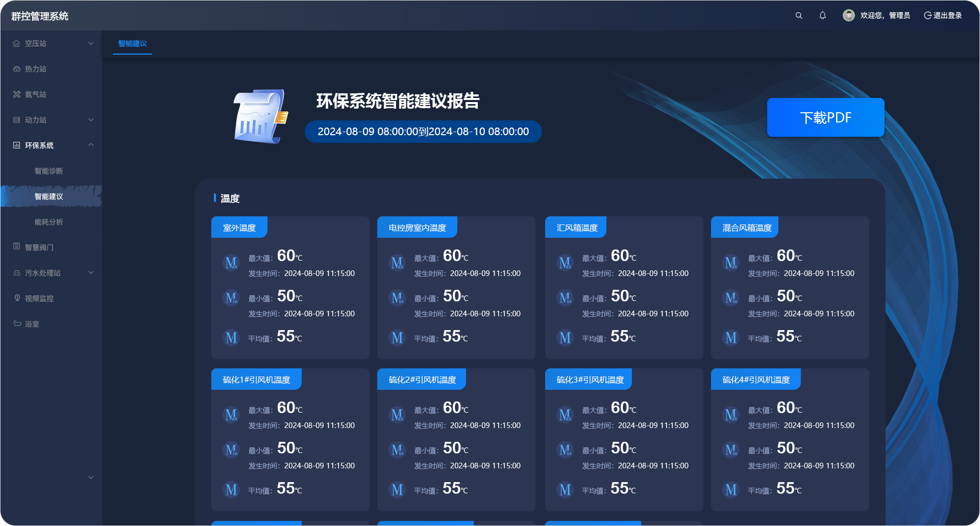Click the search magnifier icon in header

[x=799, y=16]
